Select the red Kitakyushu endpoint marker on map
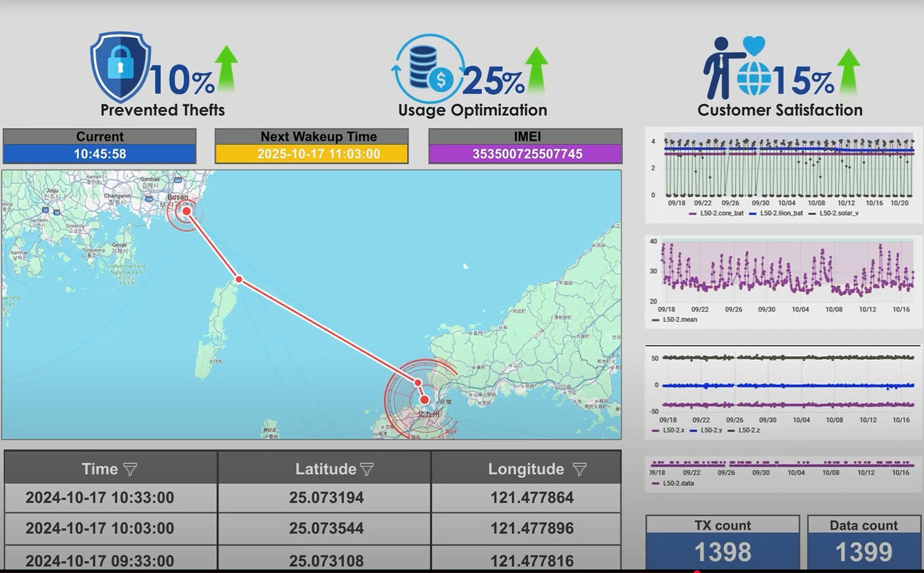The height and width of the screenshot is (573, 924). point(424,400)
